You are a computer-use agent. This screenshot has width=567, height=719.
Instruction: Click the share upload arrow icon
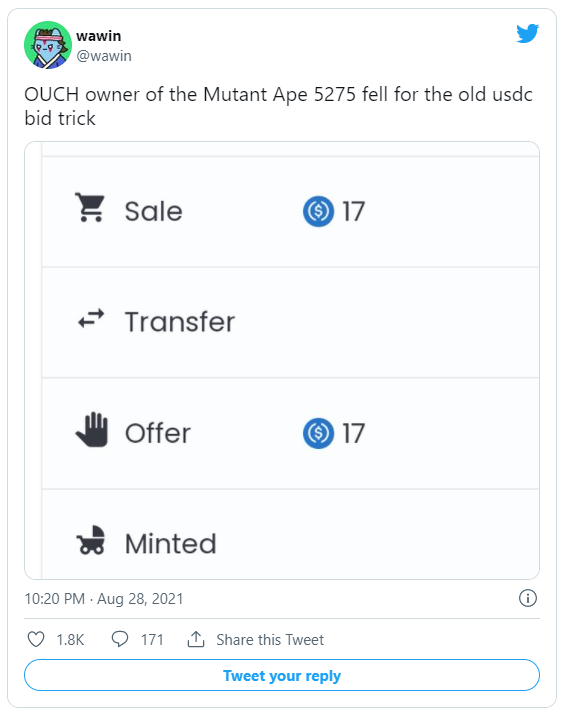[196, 639]
